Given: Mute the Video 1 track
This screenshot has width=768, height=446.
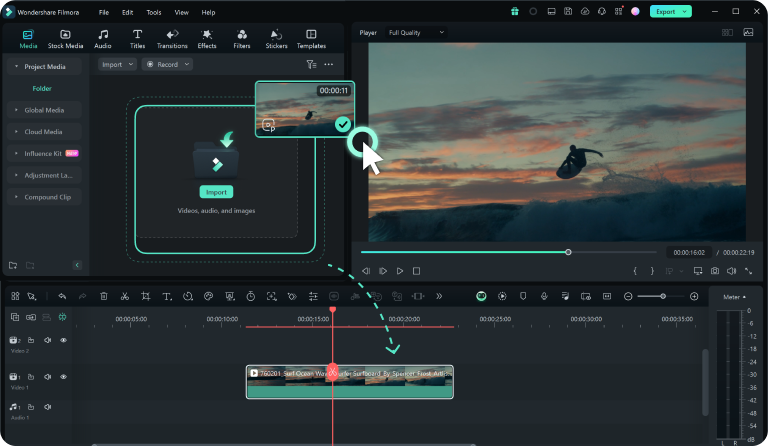Looking at the screenshot, I should pyautogui.click(x=48, y=377).
